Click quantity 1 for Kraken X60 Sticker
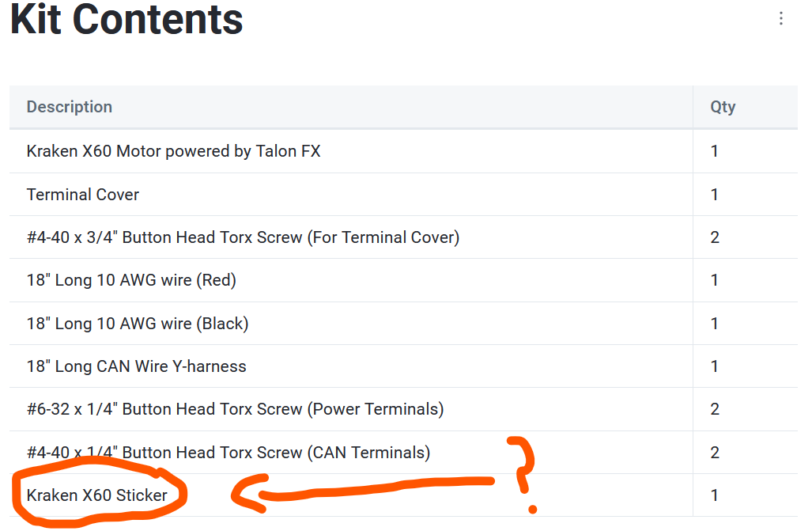This screenshot has height=531, width=812. point(714,495)
